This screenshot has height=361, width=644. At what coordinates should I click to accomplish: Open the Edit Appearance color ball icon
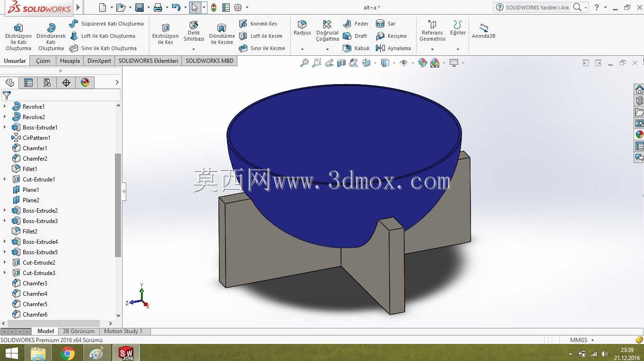pyautogui.click(x=423, y=63)
